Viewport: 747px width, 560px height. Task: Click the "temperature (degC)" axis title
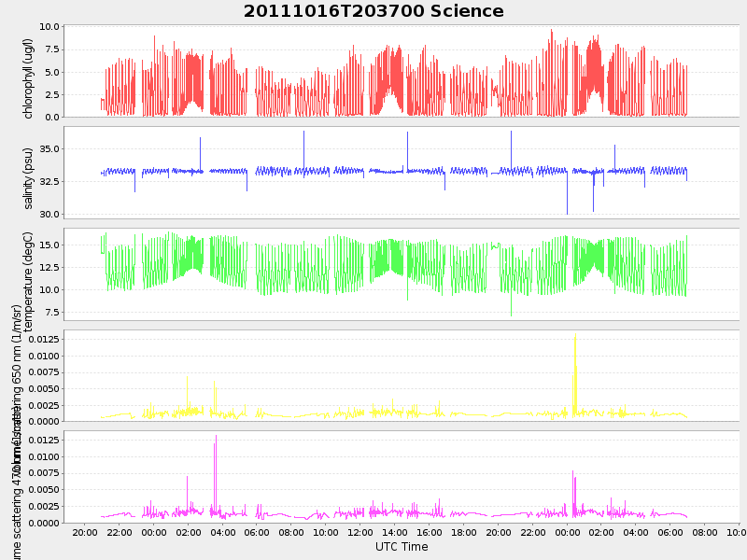pyautogui.click(x=28, y=282)
